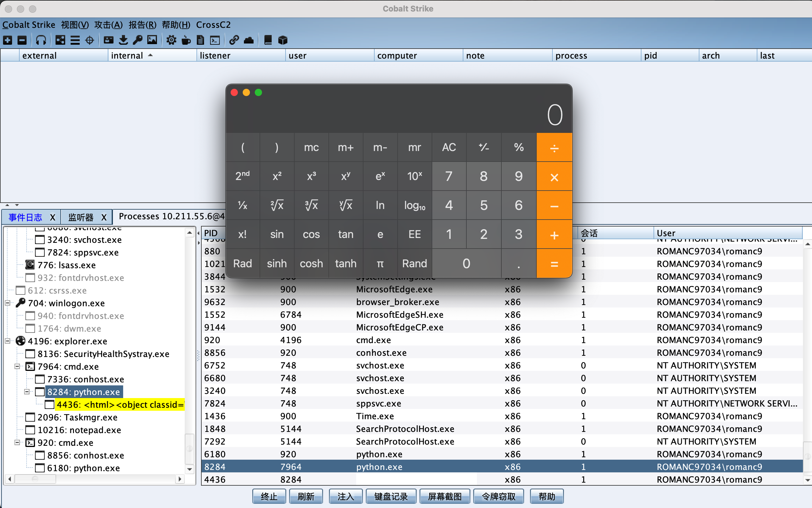Viewport: 812px width, 508px height.
Task: Click AC to clear the Calculator
Action: coord(449,147)
